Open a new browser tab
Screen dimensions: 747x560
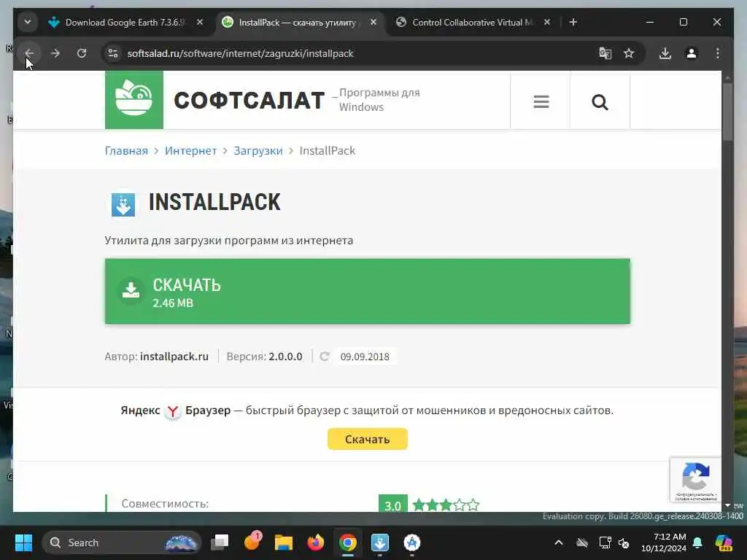coord(573,23)
